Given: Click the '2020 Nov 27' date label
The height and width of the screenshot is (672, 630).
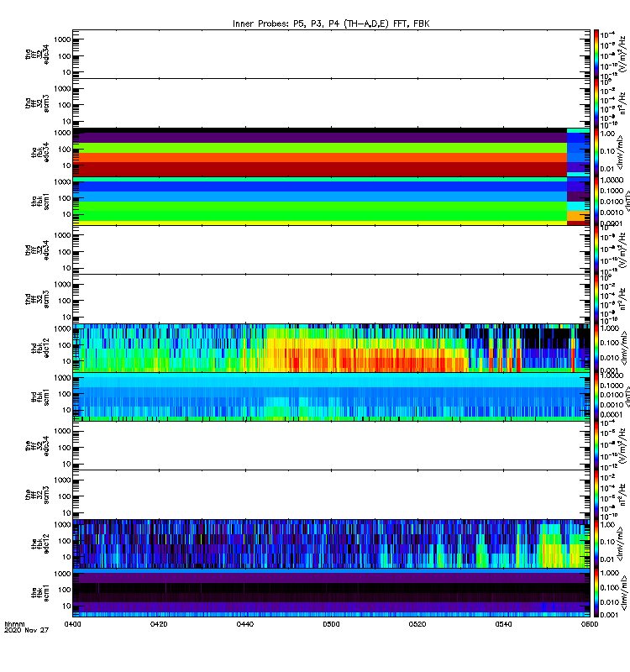Looking at the screenshot, I should [26, 631].
